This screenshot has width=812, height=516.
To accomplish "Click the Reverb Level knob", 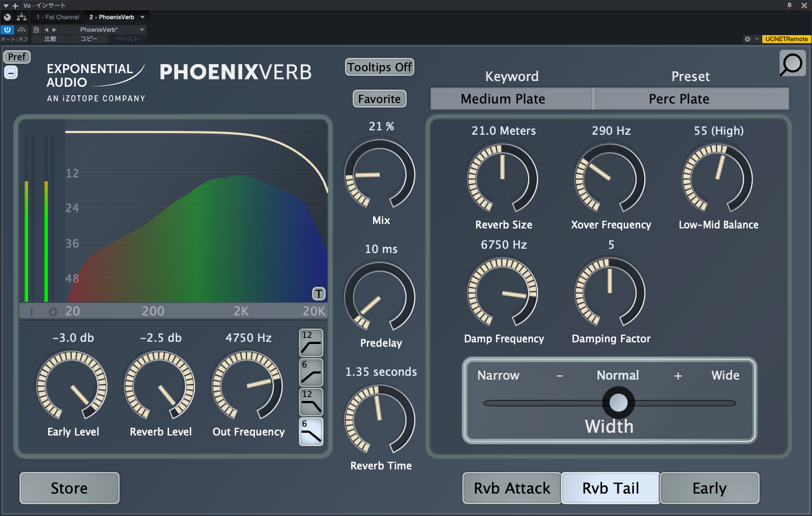I will click(159, 386).
